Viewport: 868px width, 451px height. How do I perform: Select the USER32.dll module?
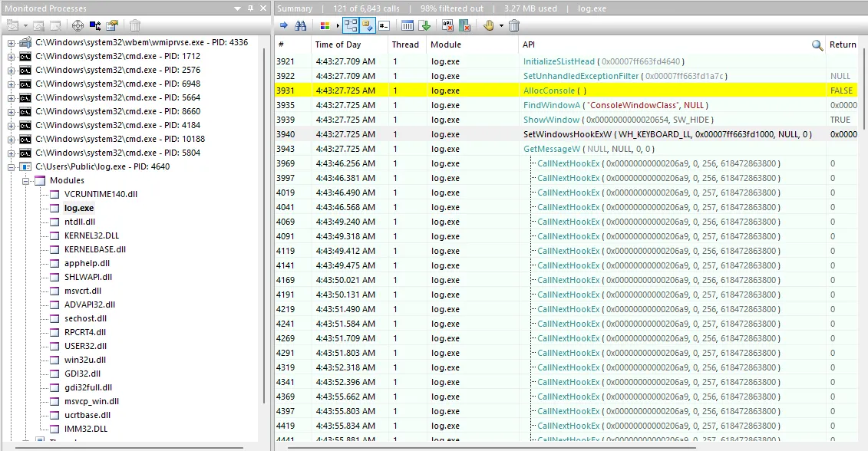point(86,347)
